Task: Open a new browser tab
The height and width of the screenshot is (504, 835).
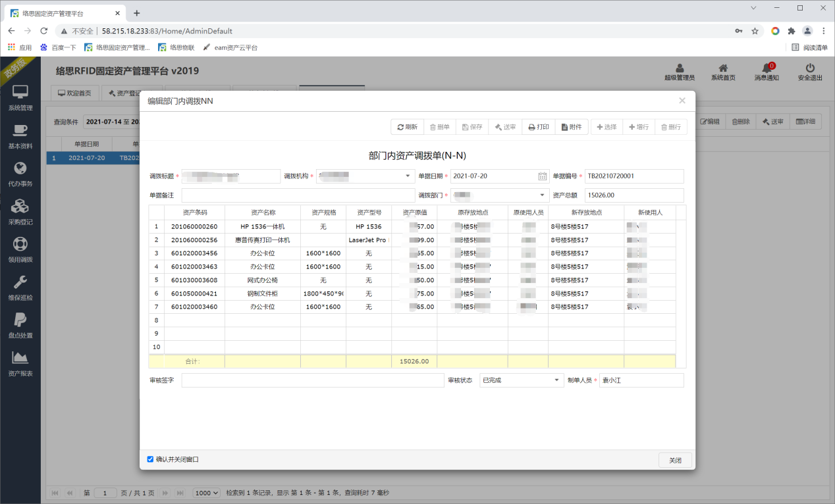Action: [137, 13]
